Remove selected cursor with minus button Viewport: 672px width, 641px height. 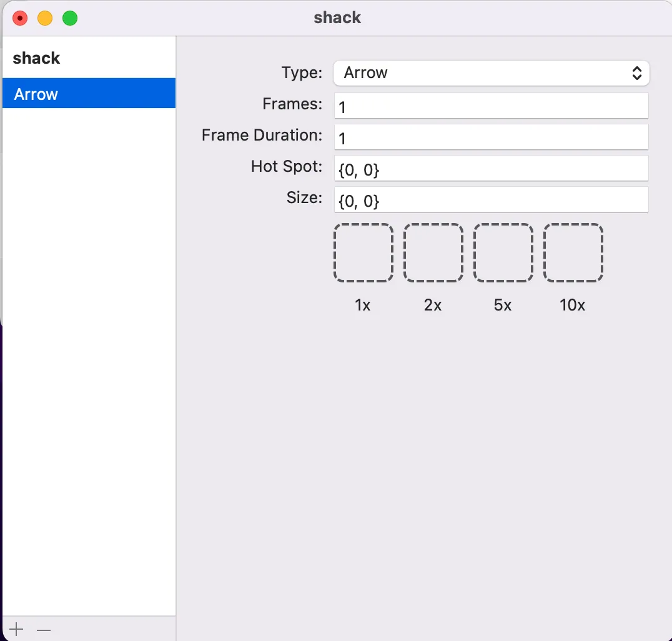[x=44, y=630]
